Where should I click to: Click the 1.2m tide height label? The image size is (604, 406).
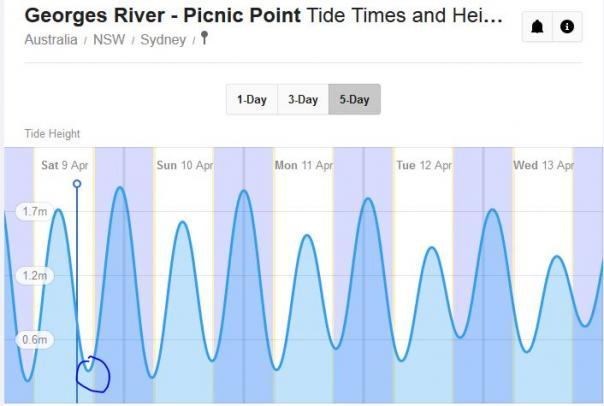click(x=33, y=276)
